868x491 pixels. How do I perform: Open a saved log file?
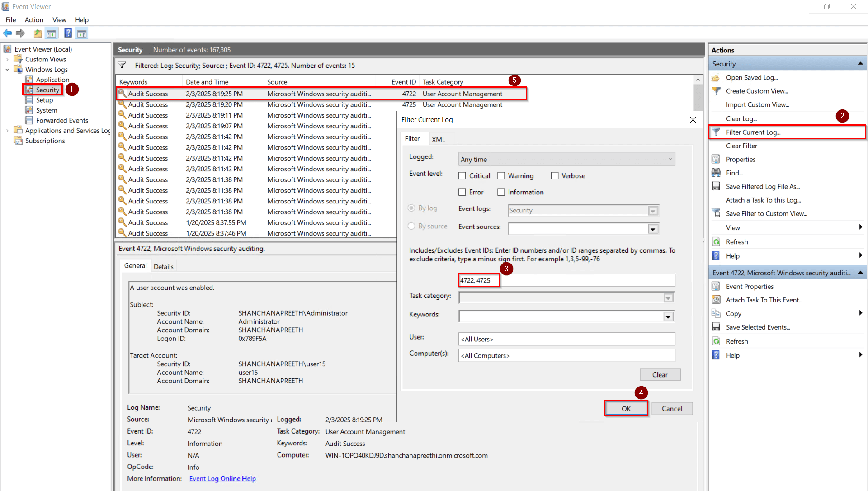751,77
